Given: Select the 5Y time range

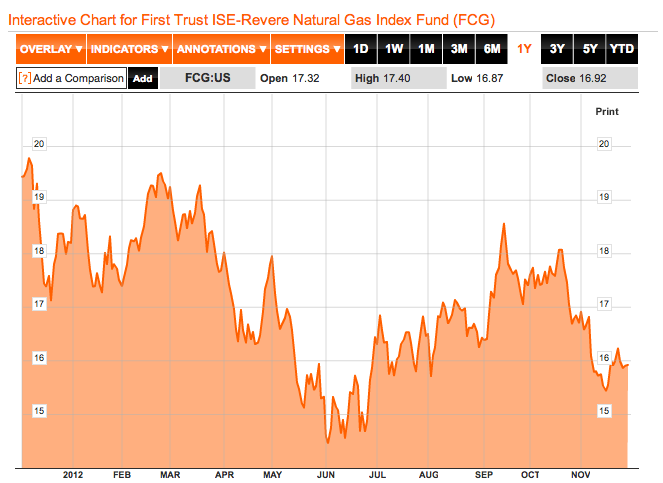Looking at the screenshot, I should point(590,49).
